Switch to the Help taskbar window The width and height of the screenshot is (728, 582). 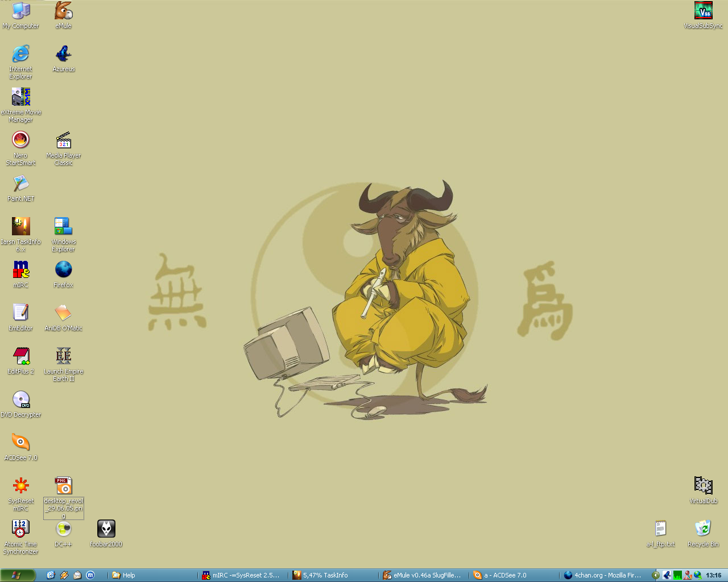click(x=154, y=575)
